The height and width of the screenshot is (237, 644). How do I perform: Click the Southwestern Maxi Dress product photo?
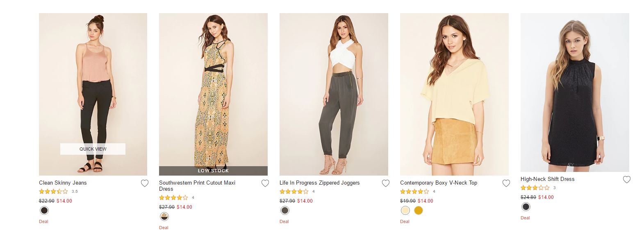click(x=213, y=90)
